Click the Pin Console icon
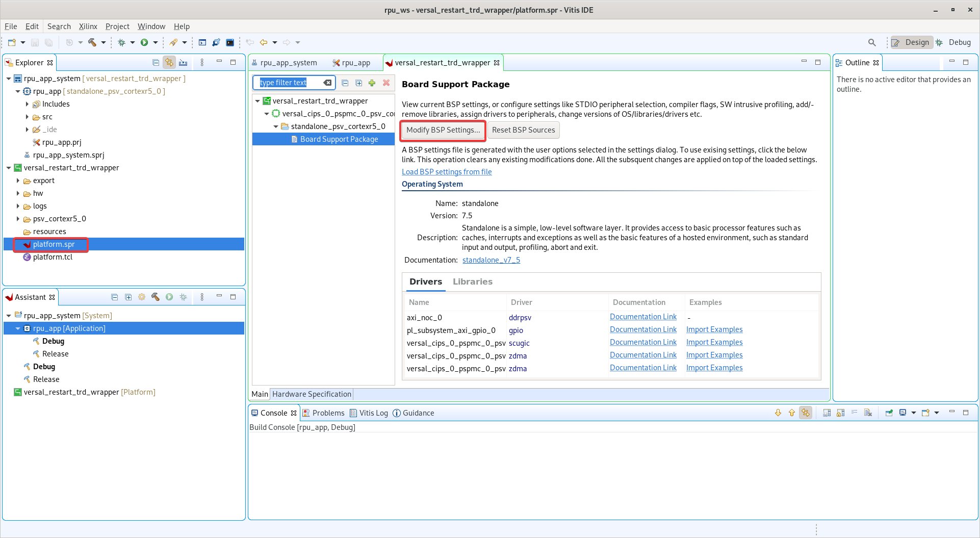This screenshot has width=980, height=538. tap(889, 413)
